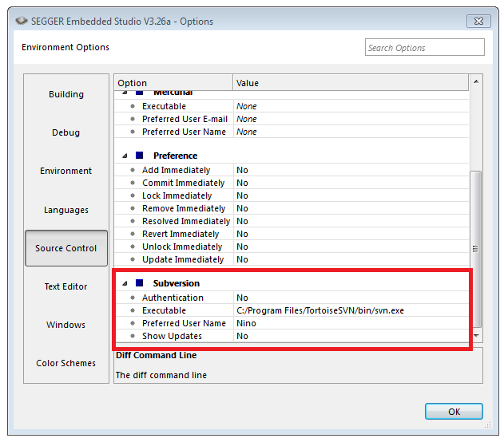Open the Building options category
Screen dimensions: 504x442
click(x=66, y=94)
